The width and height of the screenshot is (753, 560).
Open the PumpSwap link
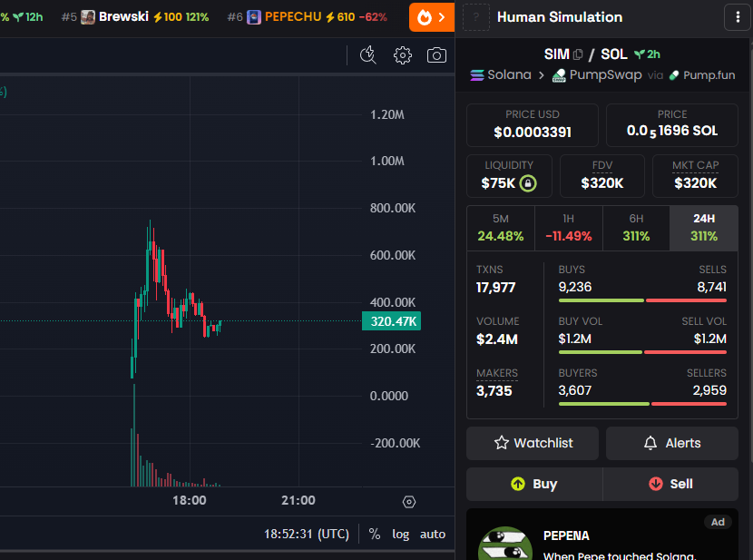(x=597, y=75)
